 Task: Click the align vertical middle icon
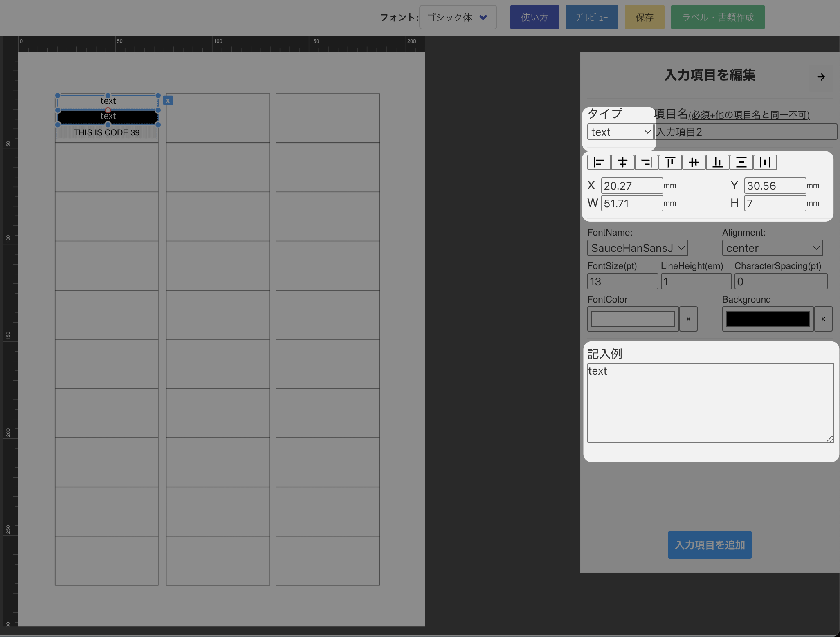click(694, 162)
